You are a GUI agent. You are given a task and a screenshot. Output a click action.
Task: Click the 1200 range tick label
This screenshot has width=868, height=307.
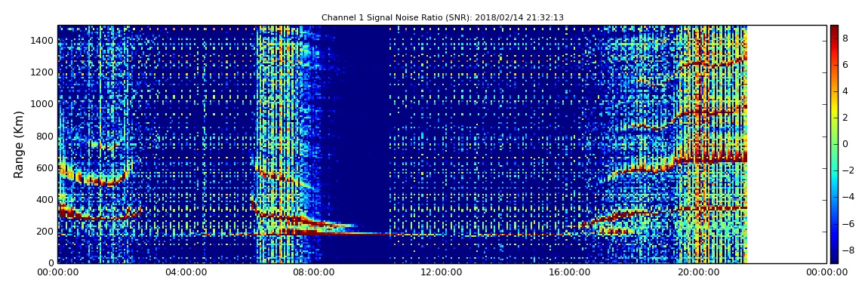coord(42,72)
